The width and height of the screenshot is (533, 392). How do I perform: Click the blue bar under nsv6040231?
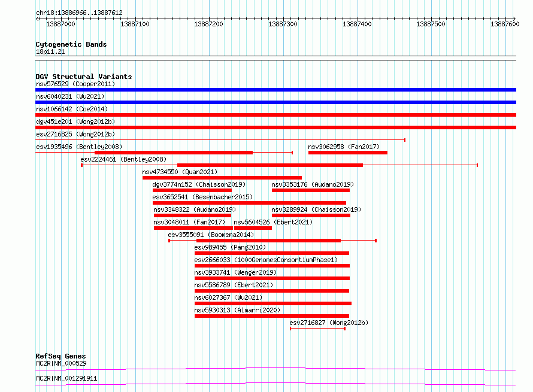[275, 102]
